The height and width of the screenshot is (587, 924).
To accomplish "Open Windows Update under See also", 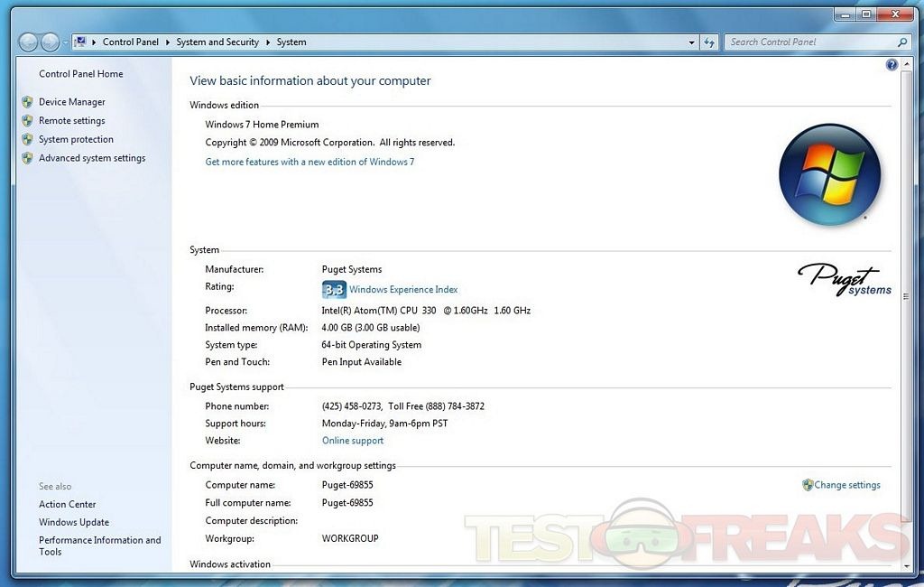I will [x=74, y=522].
